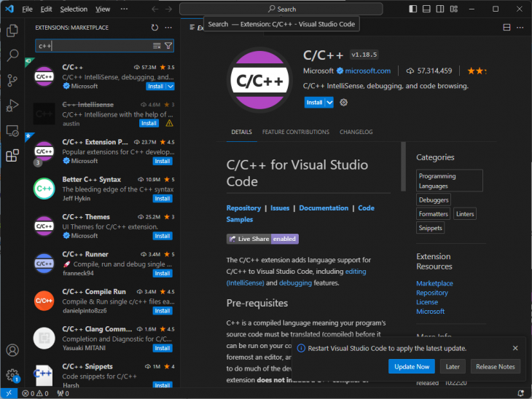Open the Selection menu
The image size is (532, 399).
[x=74, y=9]
